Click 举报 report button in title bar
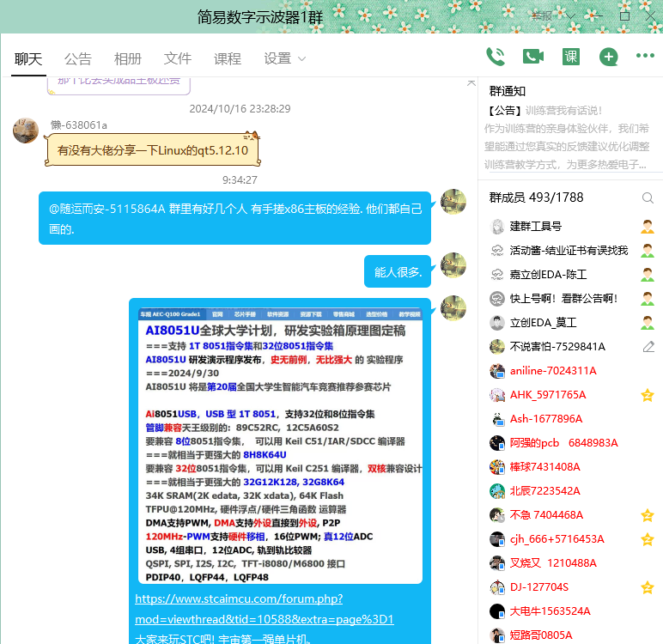Viewport: 663px width, 644px height. [542, 16]
